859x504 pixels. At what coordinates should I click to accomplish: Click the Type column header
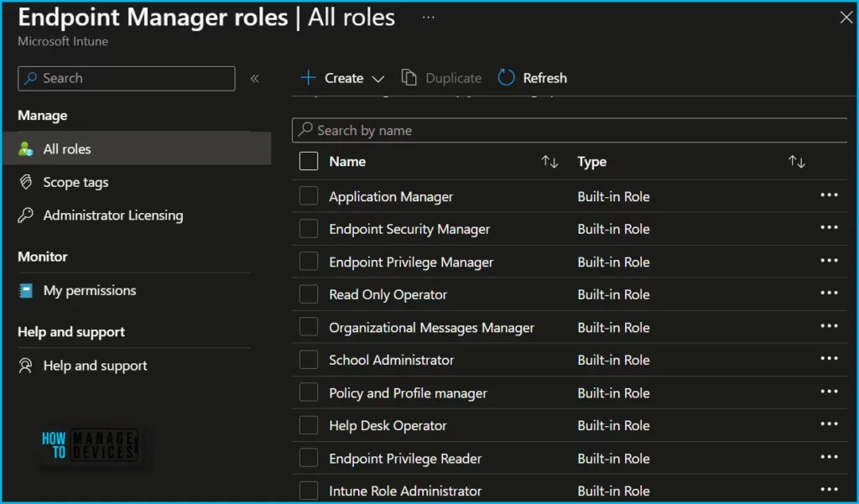[x=591, y=162]
